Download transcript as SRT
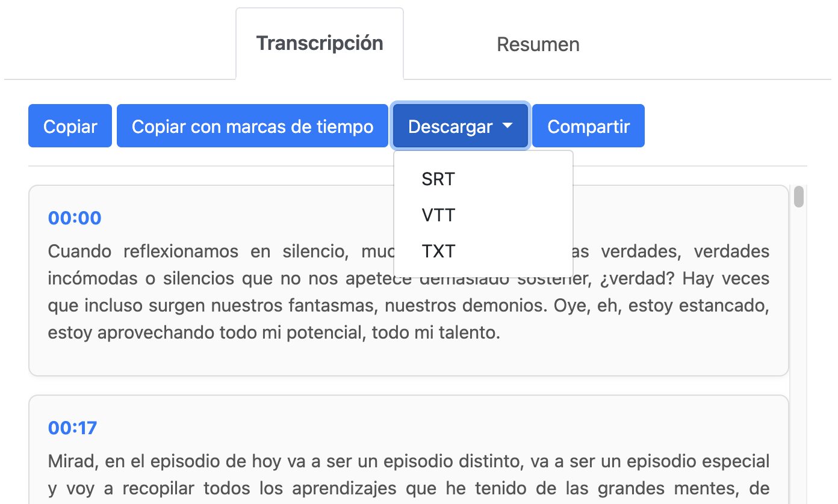This screenshot has width=838, height=504. tap(483, 179)
